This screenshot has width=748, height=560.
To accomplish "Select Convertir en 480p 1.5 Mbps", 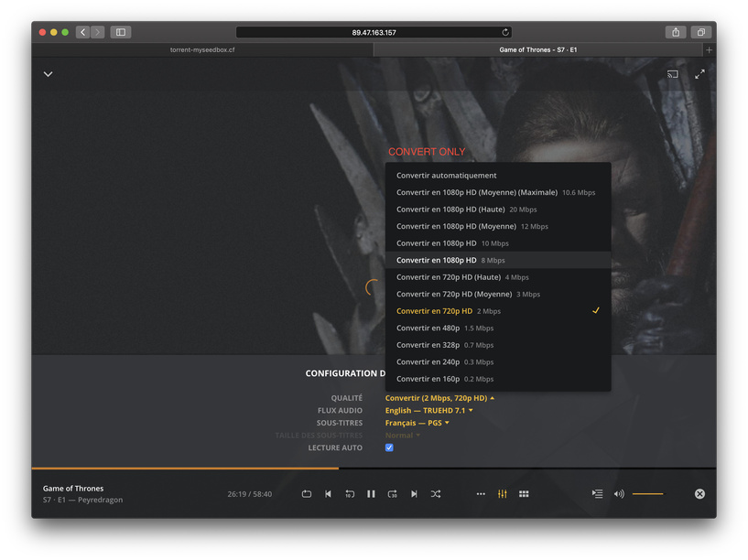I will 498,328.
